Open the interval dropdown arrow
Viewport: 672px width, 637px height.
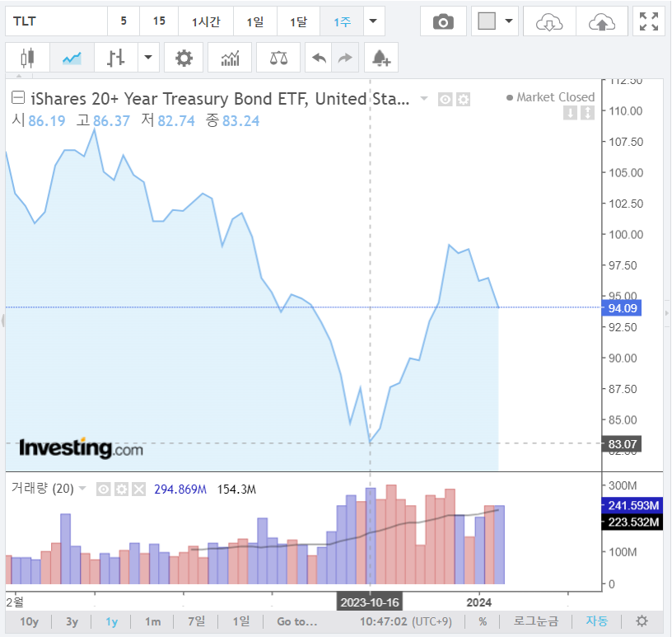tap(374, 21)
